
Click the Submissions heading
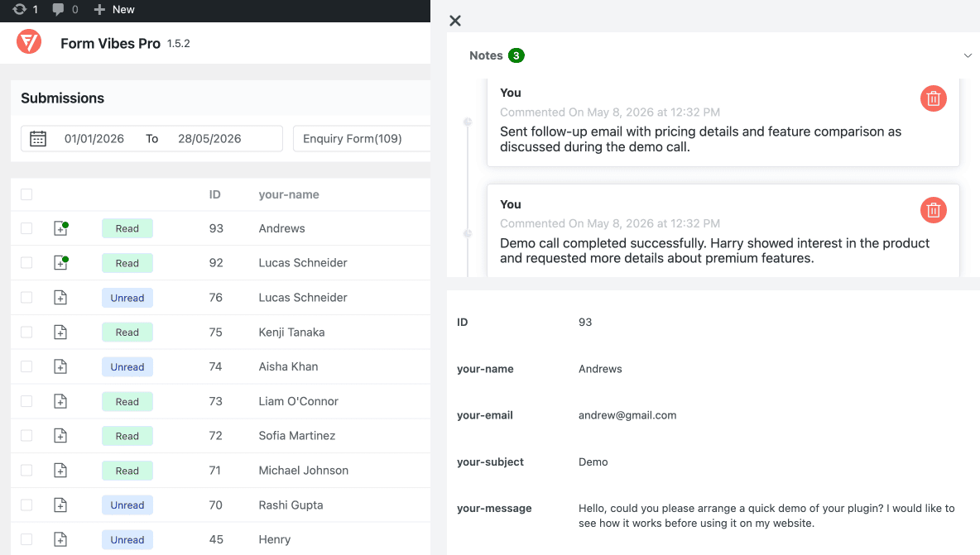pyautogui.click(x=63, y=98)
